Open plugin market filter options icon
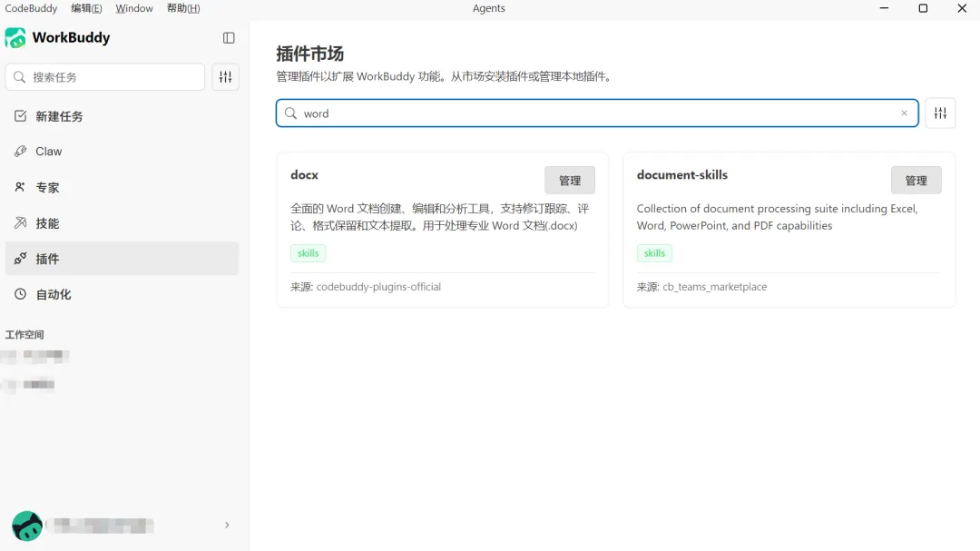Screen dimensions: 980x551 [x=941, y=113]
